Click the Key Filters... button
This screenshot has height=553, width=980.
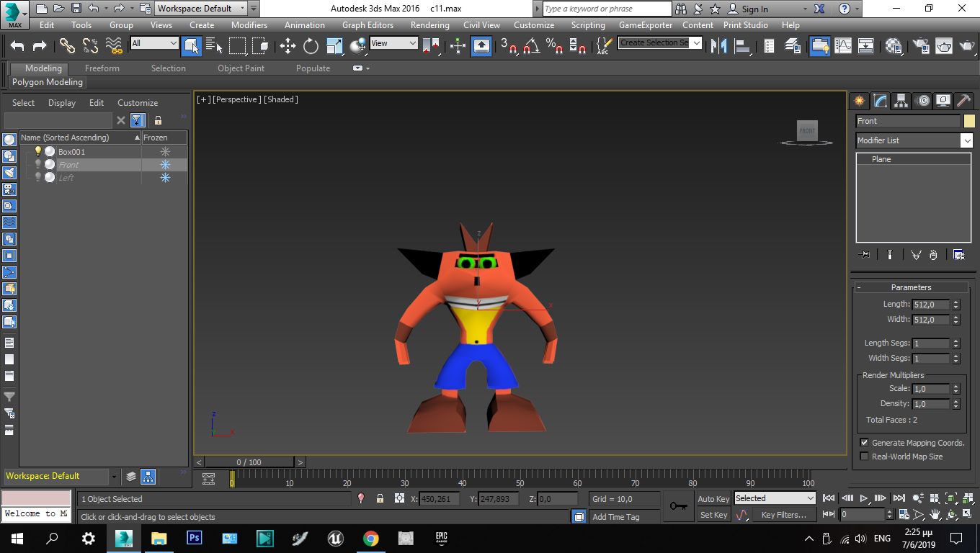[x=783, y=515]
